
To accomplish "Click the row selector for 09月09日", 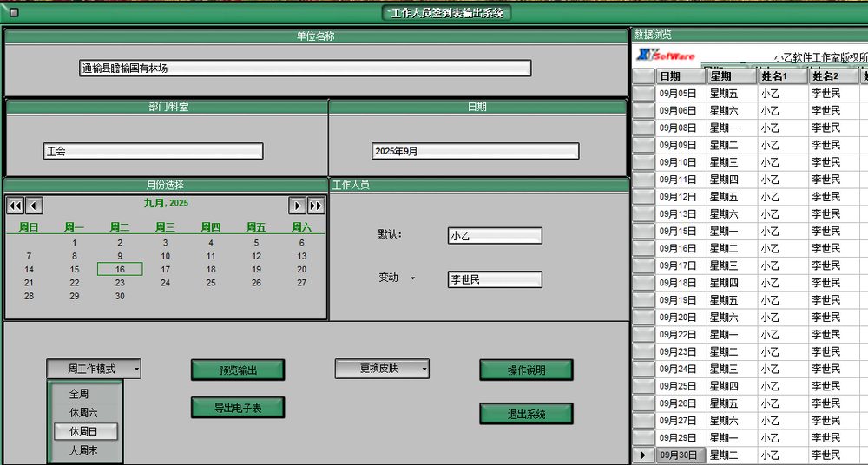I will coord(643,145).
